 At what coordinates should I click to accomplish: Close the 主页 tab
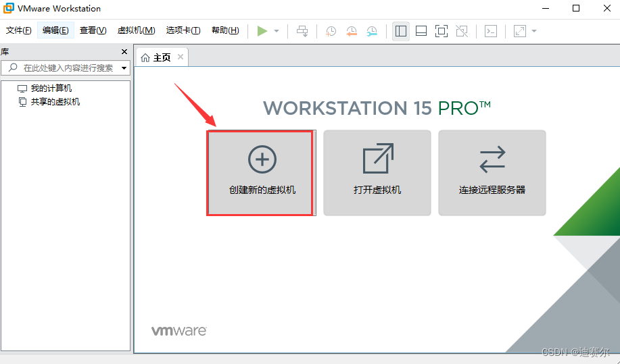[x=181, y=57]
